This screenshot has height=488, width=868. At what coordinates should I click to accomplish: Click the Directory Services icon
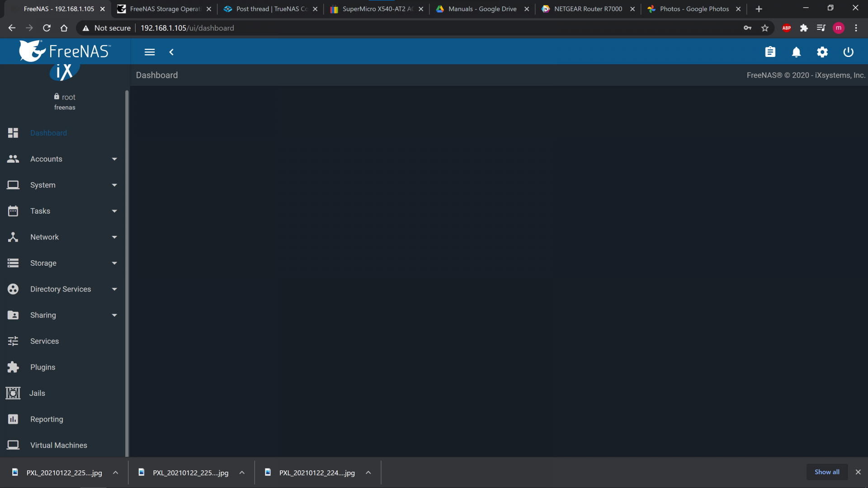click(13, 289)
